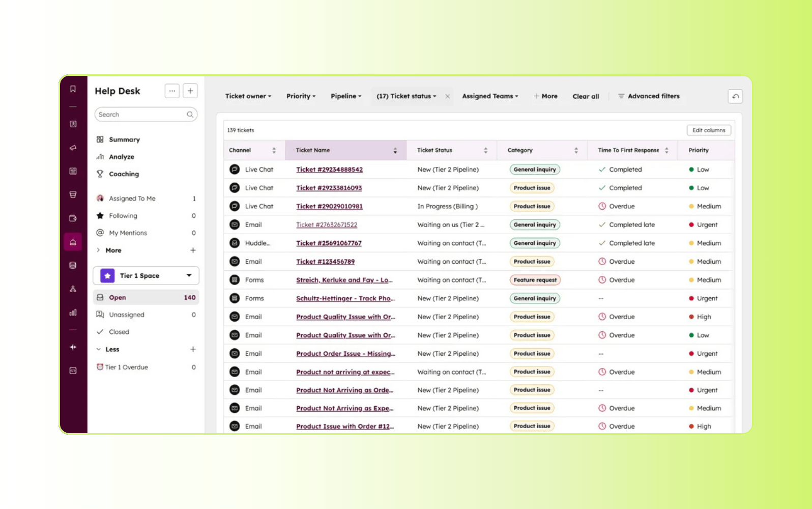Open the marketing megaphone icon

[x=73, y=148]
